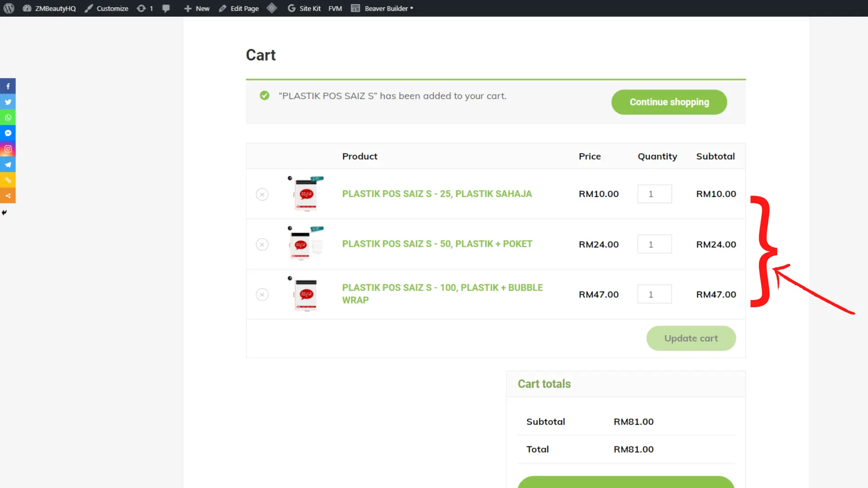Click the updates icon showing 1
Screen dimensions: 868x488
pyautogui.click(x=145, y=8)
